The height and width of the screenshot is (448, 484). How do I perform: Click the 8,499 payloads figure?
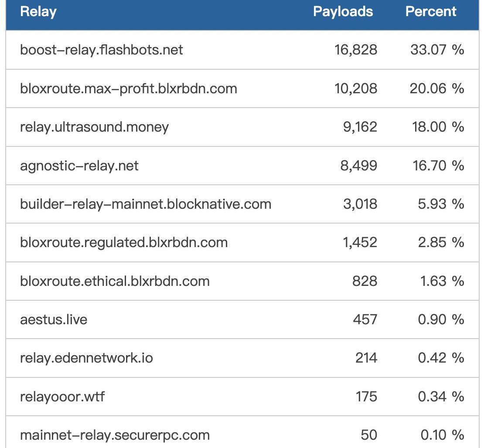coord(359,166)
